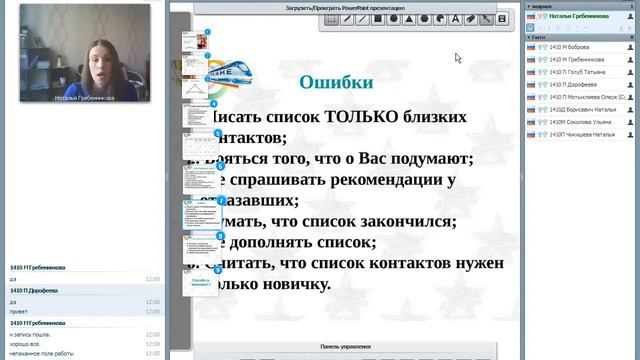Click chat message 'непаханное поле работы'
Screen dimensions: 640x360
point(42,353)
